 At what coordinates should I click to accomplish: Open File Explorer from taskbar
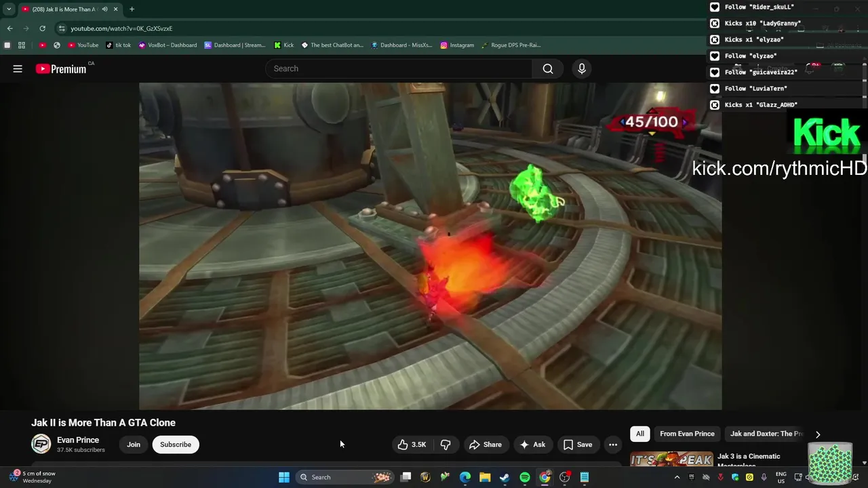pos(485,477)
